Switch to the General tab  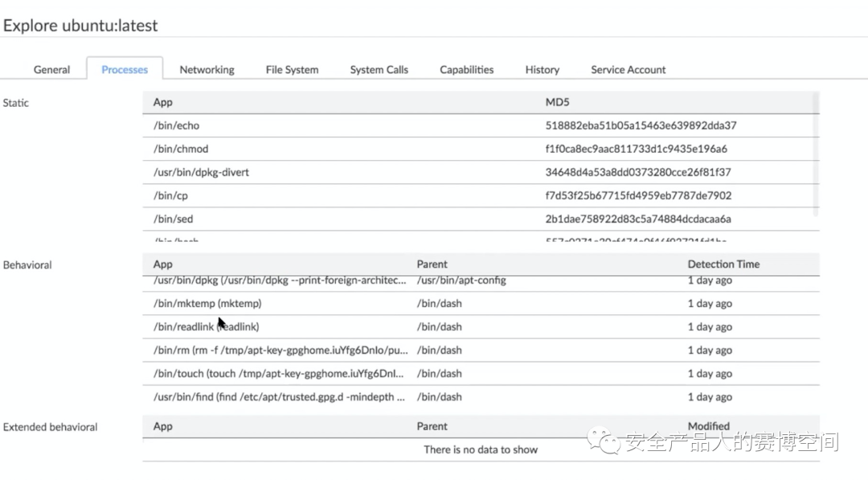pos(51,70)
